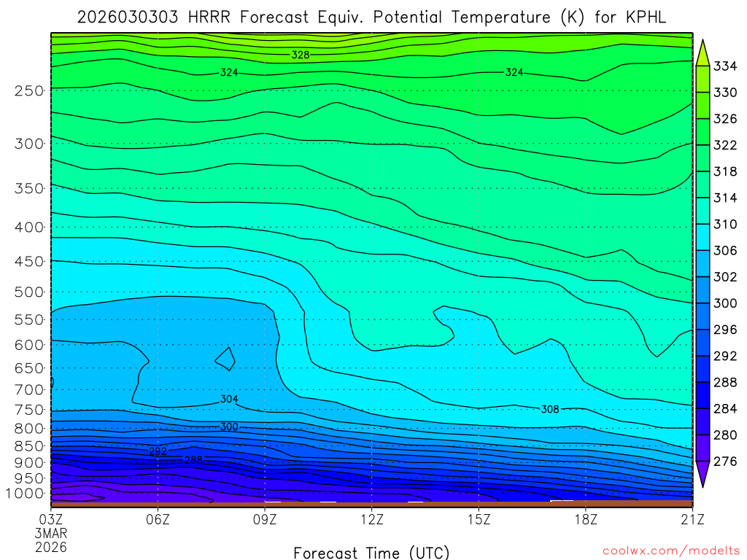Select the 12Z time axis label

[371, 519]
